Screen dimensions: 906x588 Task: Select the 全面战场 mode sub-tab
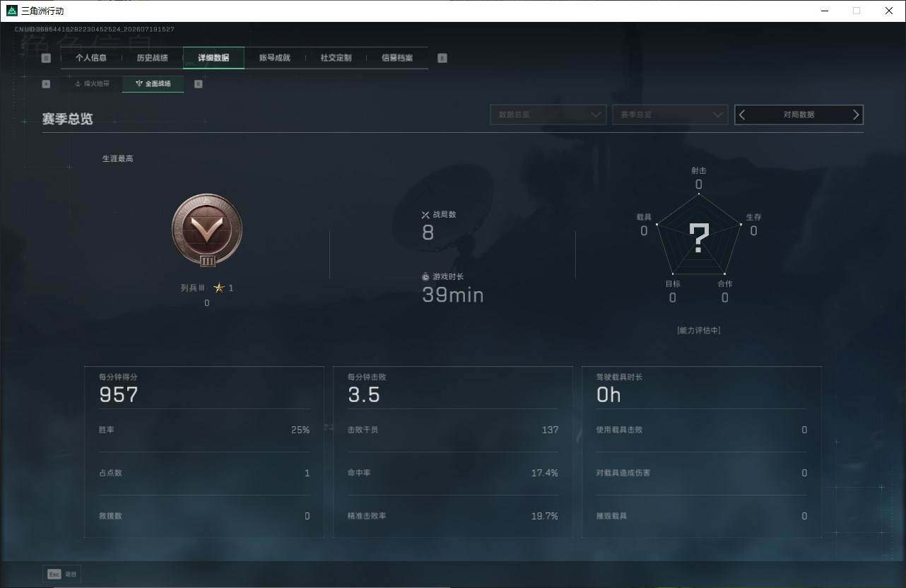[153, 83]
